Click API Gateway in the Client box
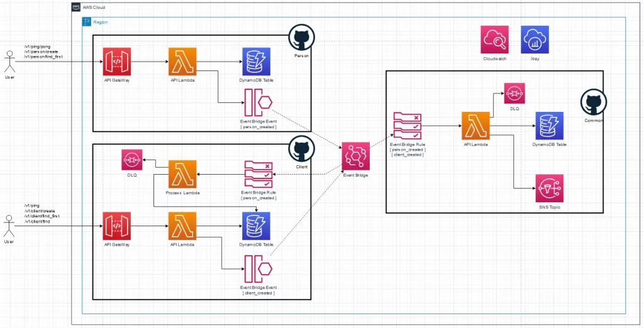The width and height of the screenshot is (644, 328). pos(117,226)
